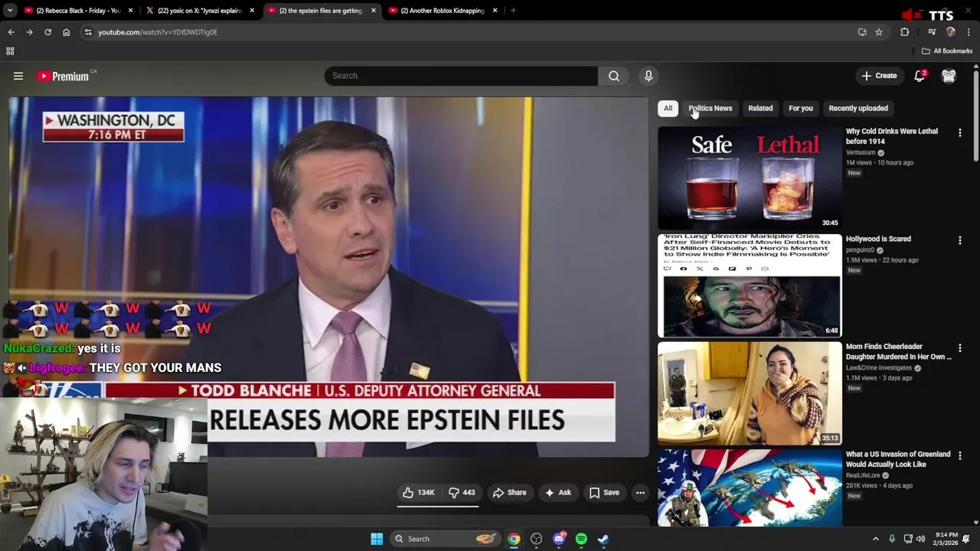Switch to Rebecca Black - Friday tab
The width and height of the screenshot is (980, 551).
(x=77, y=11)
